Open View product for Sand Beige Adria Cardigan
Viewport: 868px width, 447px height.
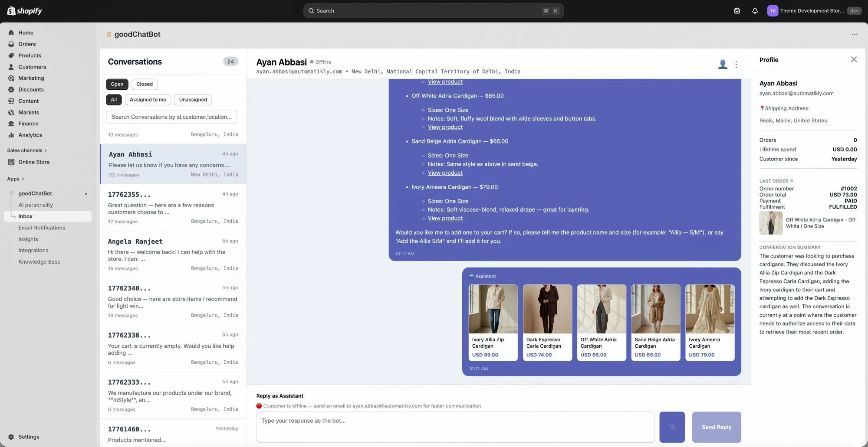tap(445, 173)
